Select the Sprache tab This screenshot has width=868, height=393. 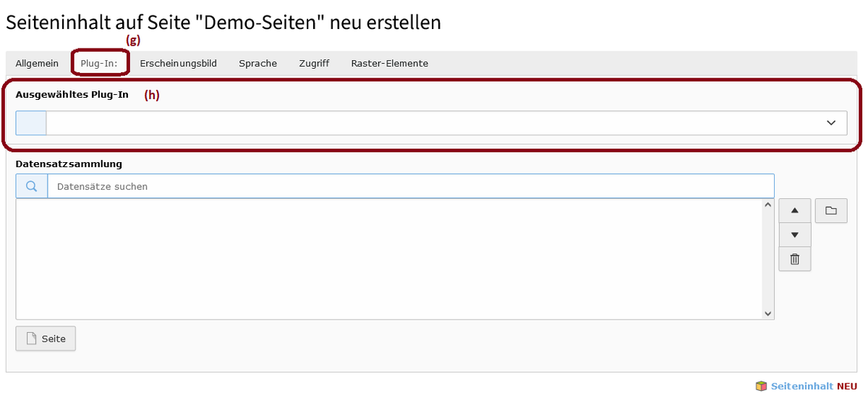[x=258, y=63]
